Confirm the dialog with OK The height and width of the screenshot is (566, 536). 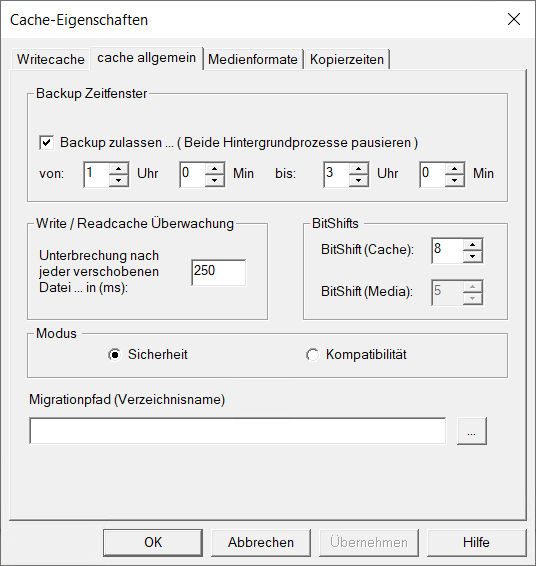(x=153, y=543)
